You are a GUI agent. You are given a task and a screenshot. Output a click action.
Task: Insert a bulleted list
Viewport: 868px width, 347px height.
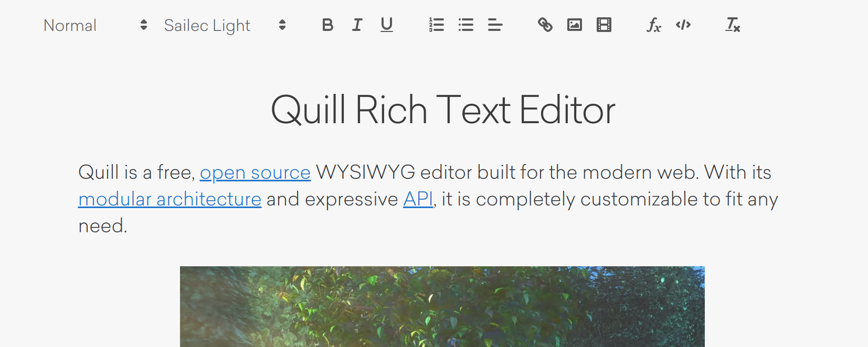tap(466, 25)
